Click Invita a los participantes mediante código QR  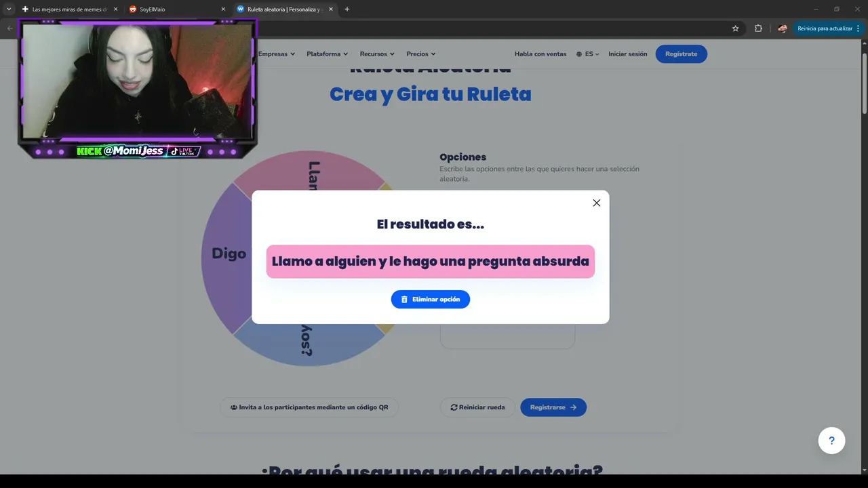coord(309,407)
